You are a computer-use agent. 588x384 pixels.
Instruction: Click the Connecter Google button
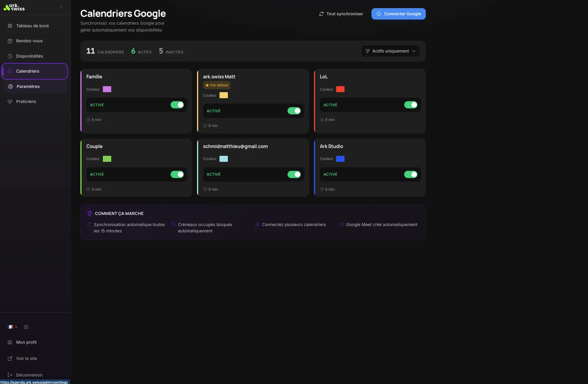coord(398,14)
